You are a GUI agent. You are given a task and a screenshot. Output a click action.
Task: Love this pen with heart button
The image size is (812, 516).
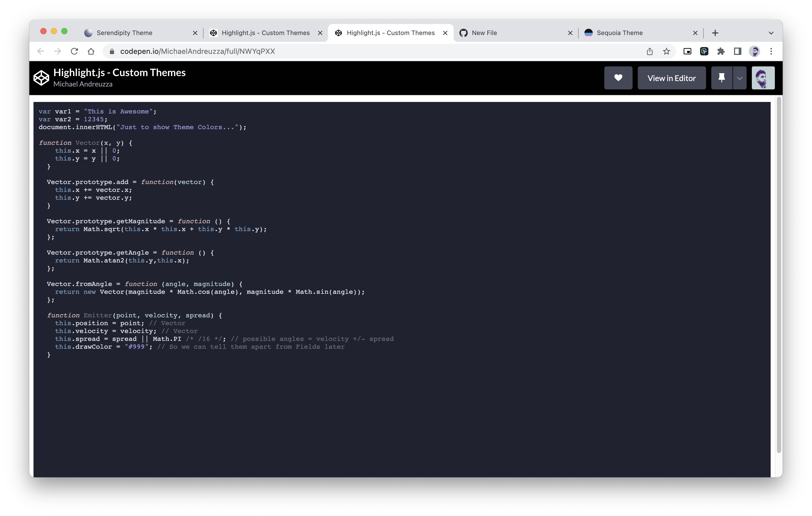tap(618, 78)
